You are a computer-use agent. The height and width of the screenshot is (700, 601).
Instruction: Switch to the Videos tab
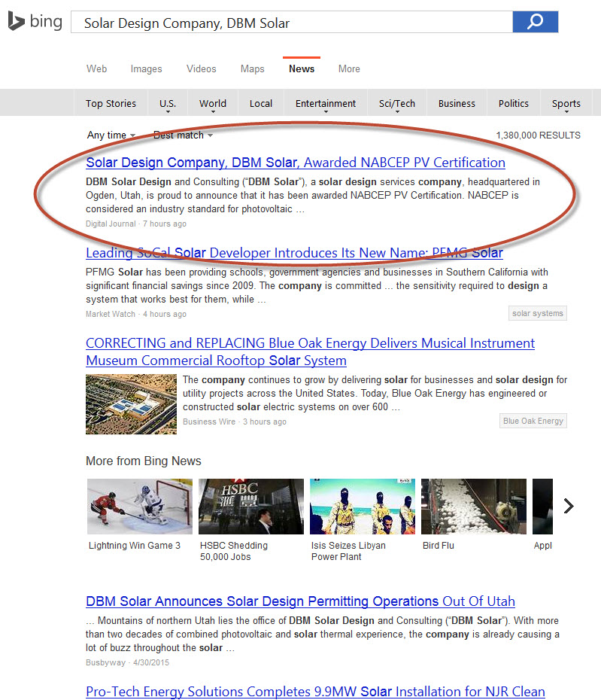tap(202, 68)
